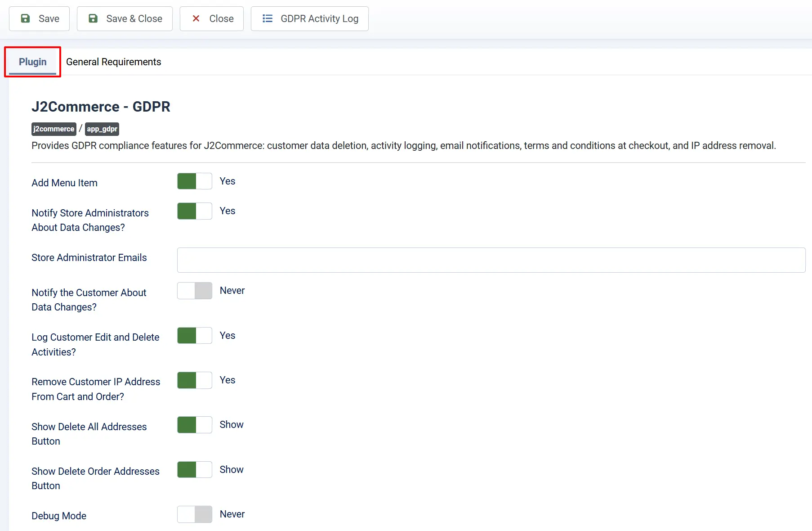Click the Yes value beside Add Menu Item
Viewport: 812px width, 531px height.
click(x=228, y=181)
